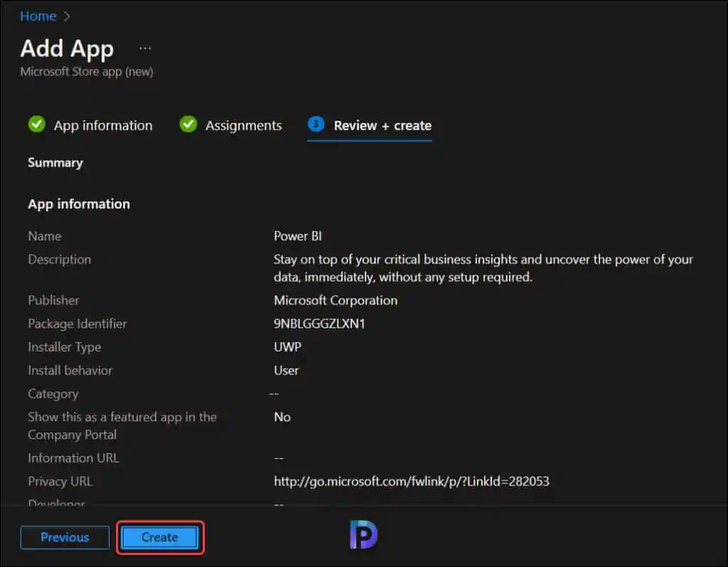
Task: Select the Microsoft Corporation publisher value
Action: 336,301
